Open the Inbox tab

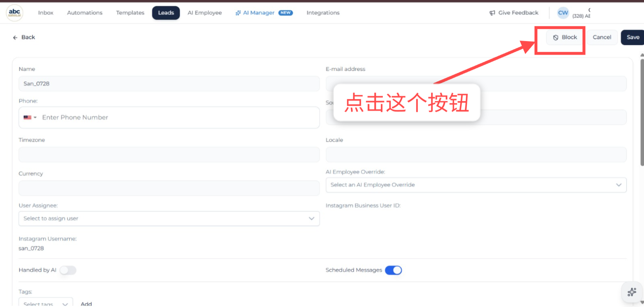(x=45, y=13)
